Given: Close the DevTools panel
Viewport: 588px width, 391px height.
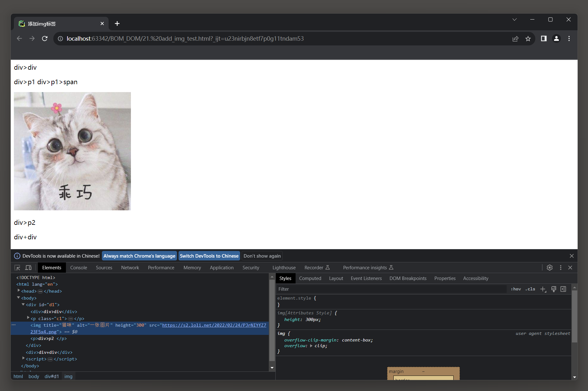Looking at the screenshot, I should [570, 267].
